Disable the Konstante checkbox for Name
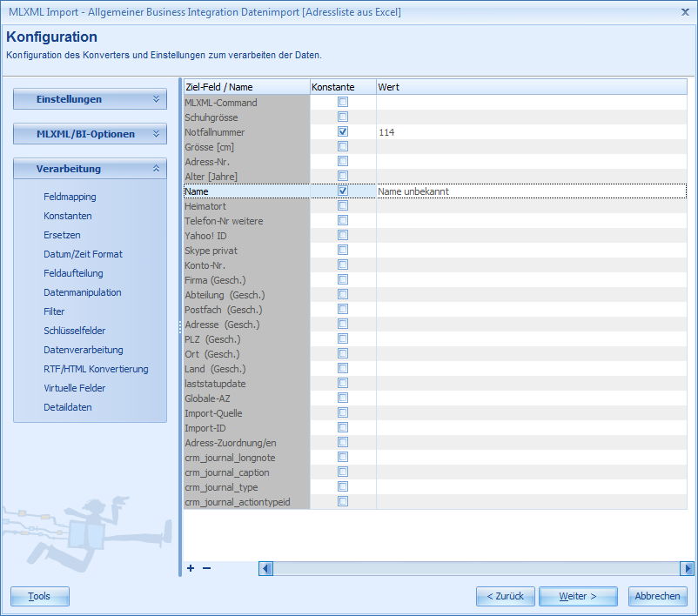Viewport: 698px width, 616px height. (342, 191)
